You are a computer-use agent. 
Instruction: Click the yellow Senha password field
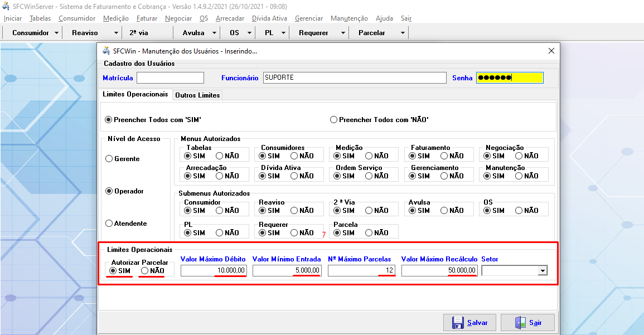(509, 77)
